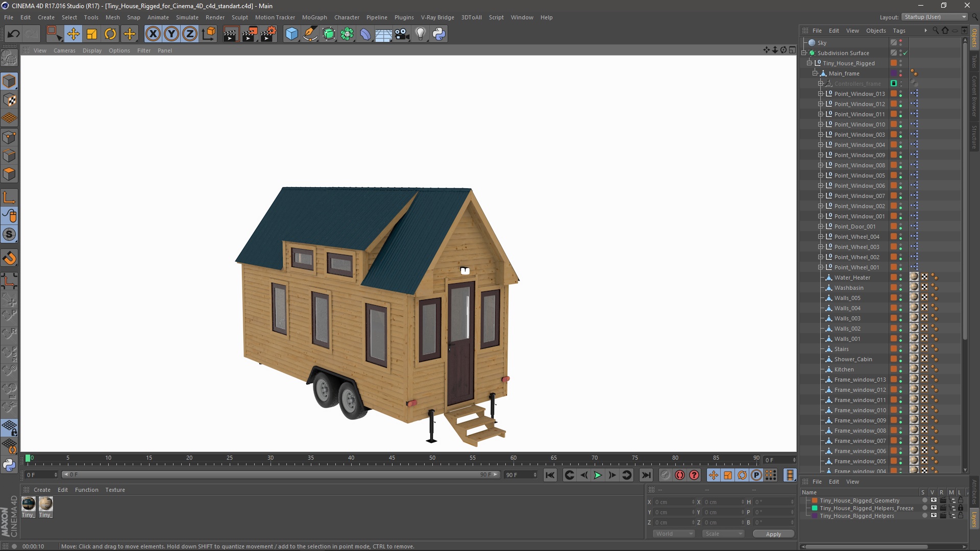
Task: Render active view with clapperboard icon
Action: 231,34
